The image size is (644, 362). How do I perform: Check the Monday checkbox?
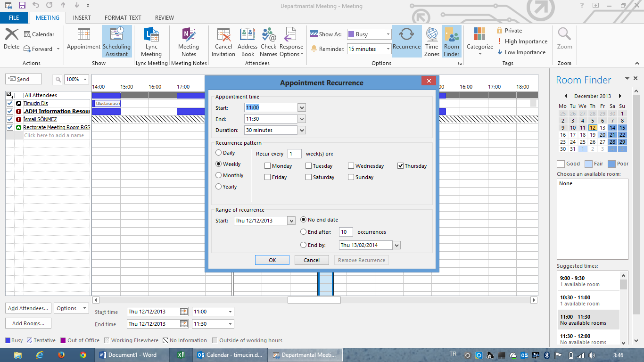point(268,166)
